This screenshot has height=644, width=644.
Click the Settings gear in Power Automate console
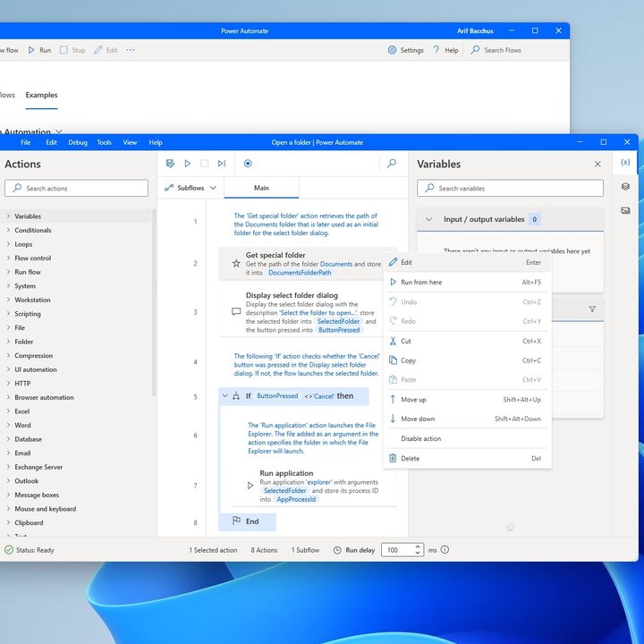pyautogui.click(x=392, y=50)
